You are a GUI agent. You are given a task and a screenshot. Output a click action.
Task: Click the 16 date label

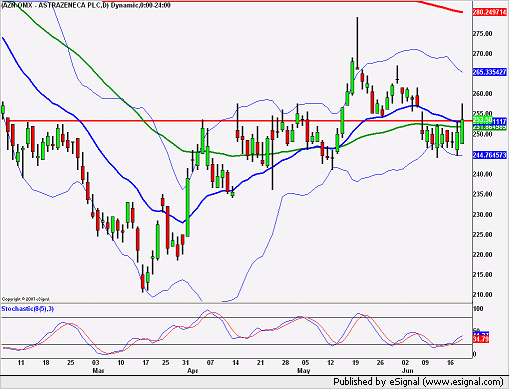[450, 363]
